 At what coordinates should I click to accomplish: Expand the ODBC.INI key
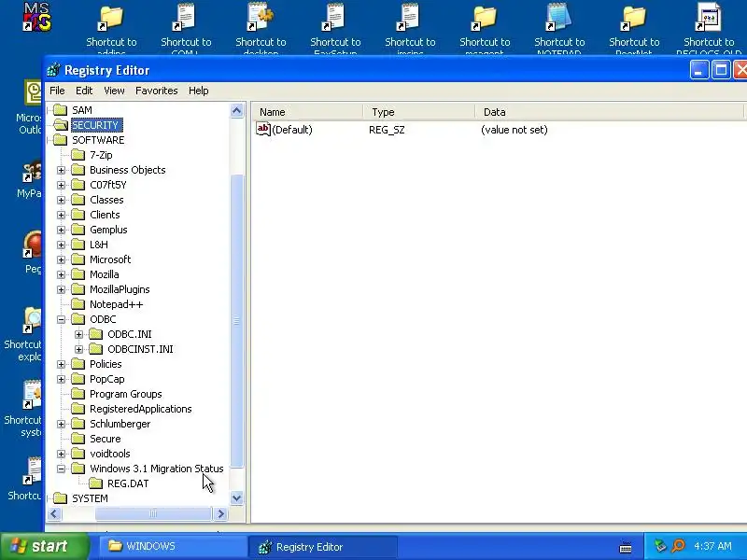pos(79,334)
